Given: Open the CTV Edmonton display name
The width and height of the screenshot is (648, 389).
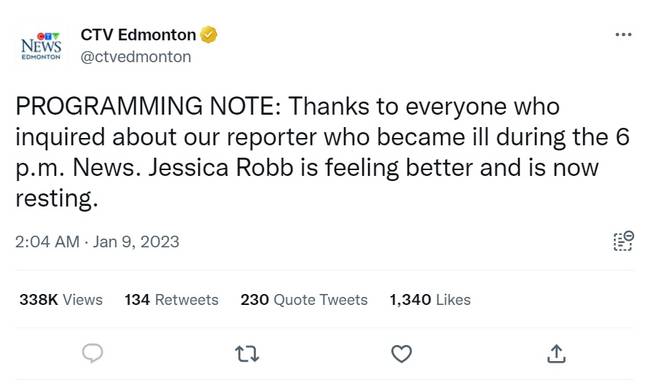Looking at the screenshot, I should pos(138,35).
